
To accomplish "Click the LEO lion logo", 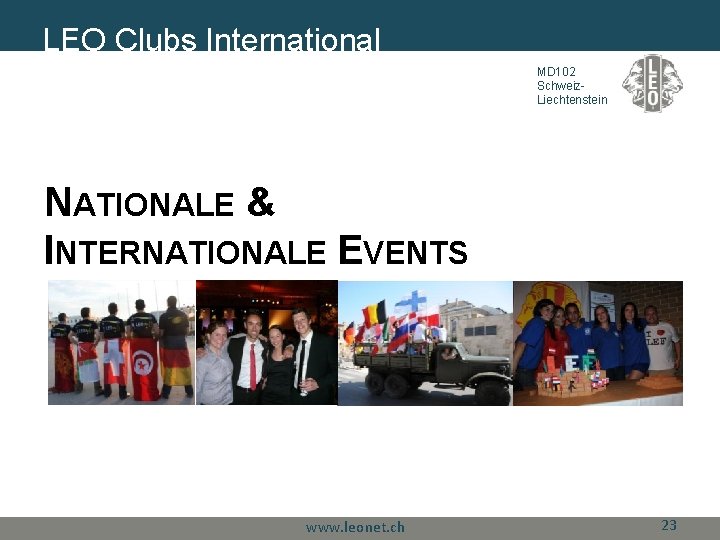I will tap(652, 84).
